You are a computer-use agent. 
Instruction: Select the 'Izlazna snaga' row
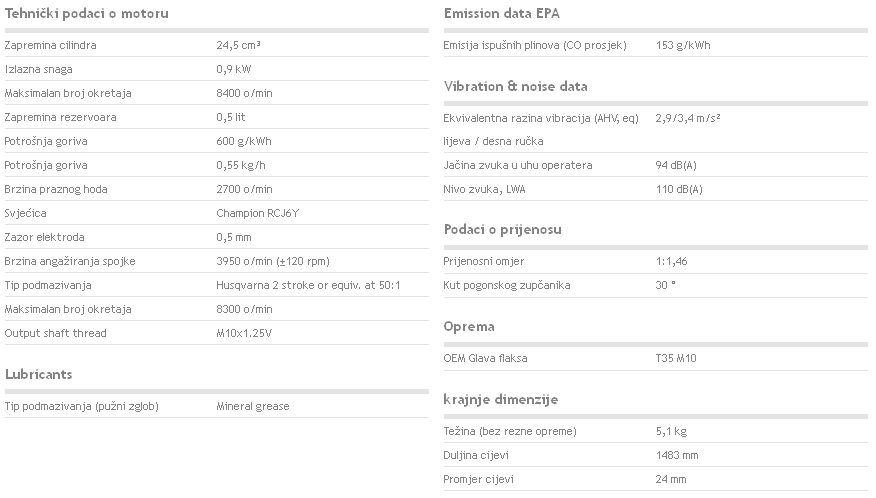(x=217, y=69)
